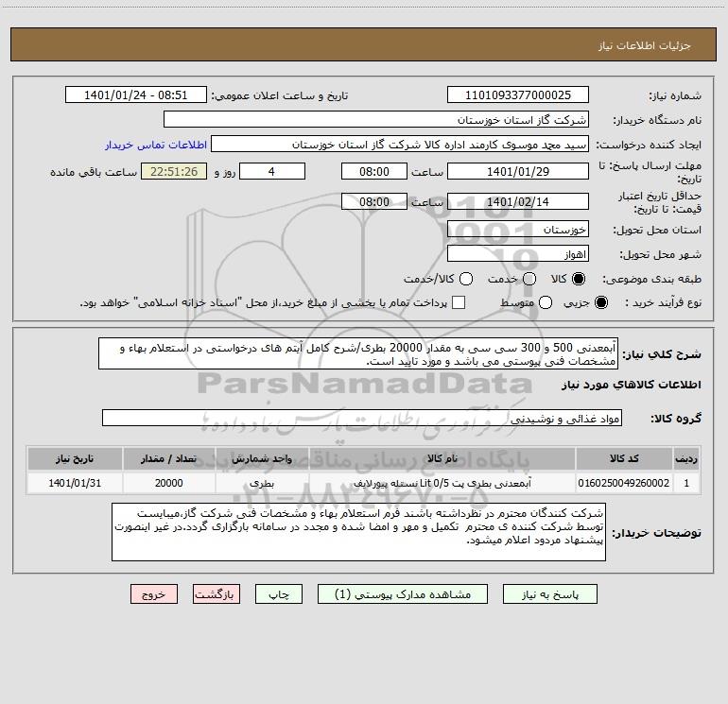Select the کالا/خدمت radio option
Viewport: 728px width, 704px height.
(466, 279)
